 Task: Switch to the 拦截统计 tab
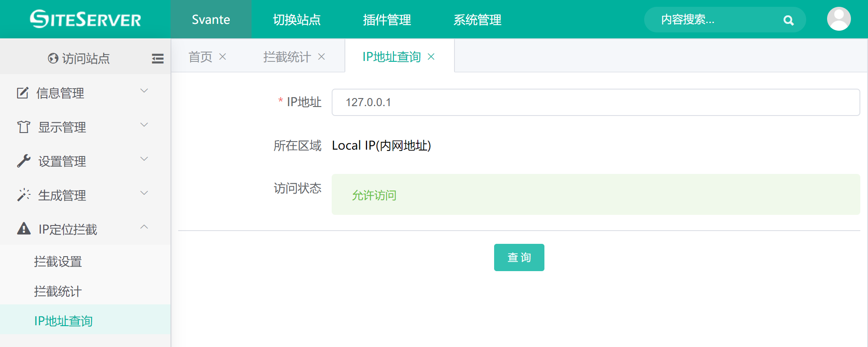tap(287, 57)
